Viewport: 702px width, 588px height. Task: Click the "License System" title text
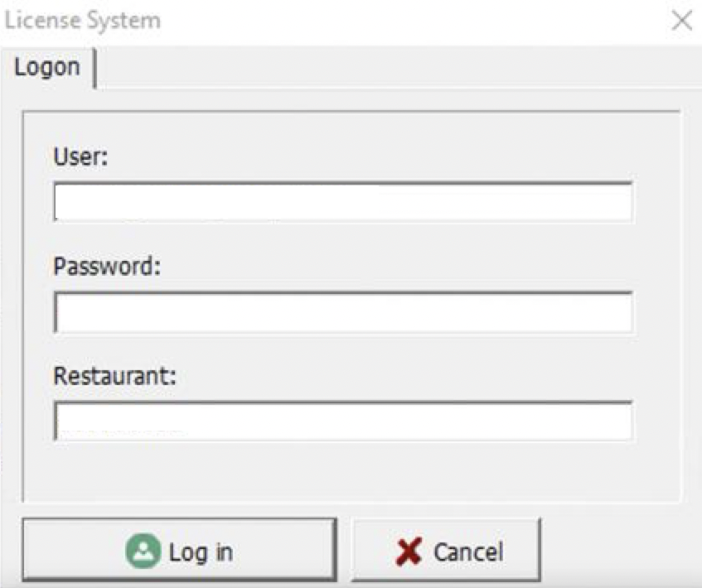click(x=82, y=21)
